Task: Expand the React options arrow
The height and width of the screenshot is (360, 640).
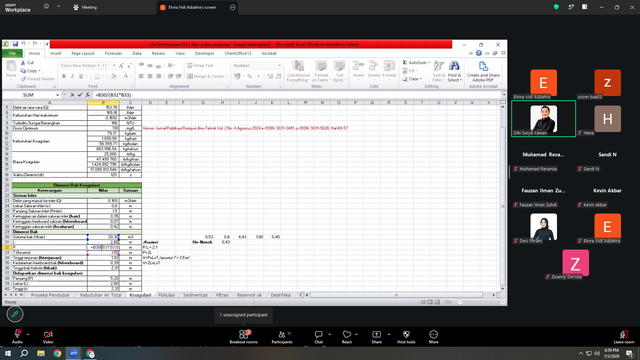Action: (x=356, y=334)
